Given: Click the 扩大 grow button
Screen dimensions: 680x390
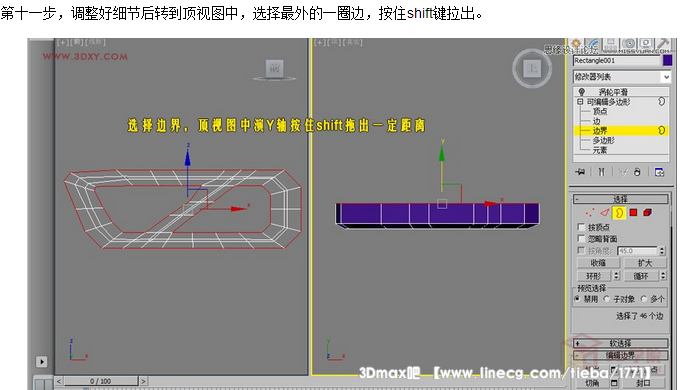Looking at the screenshot, I should 645,263.
